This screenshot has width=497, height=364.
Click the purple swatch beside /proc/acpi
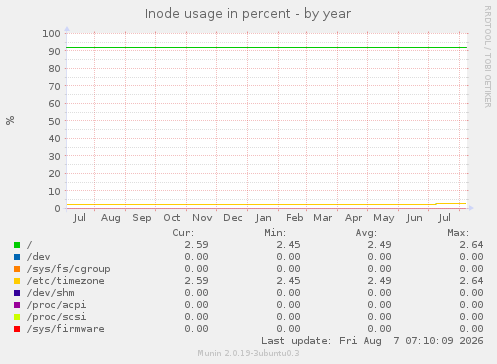point(17,305)
